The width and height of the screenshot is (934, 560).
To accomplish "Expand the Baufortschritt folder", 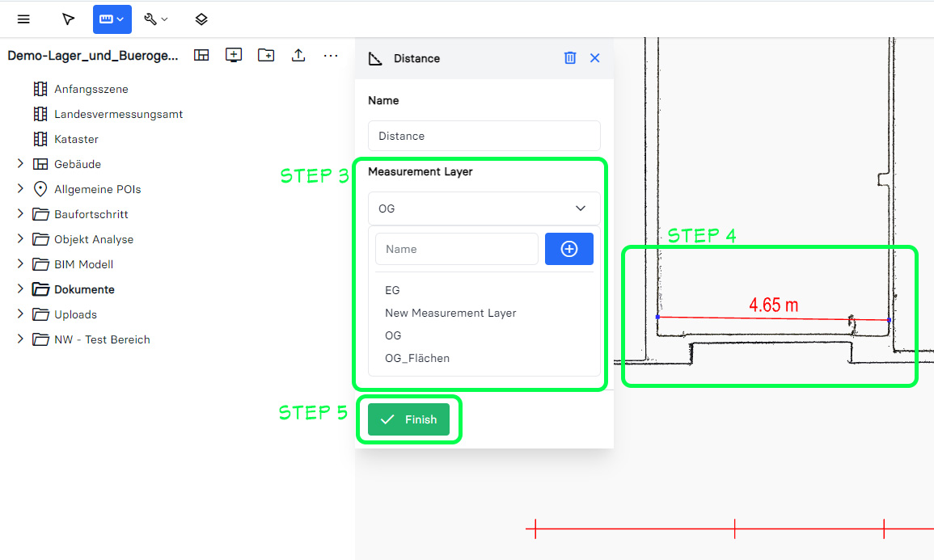I will point(20,214).
